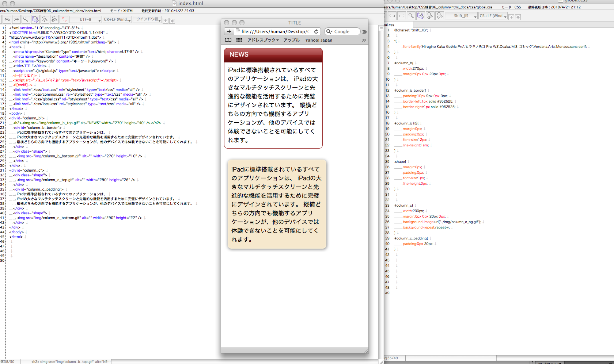This screenshot has height=364, width=614.
Task: Click Safari add bookmark plus button
Action: tap(229, 31)
